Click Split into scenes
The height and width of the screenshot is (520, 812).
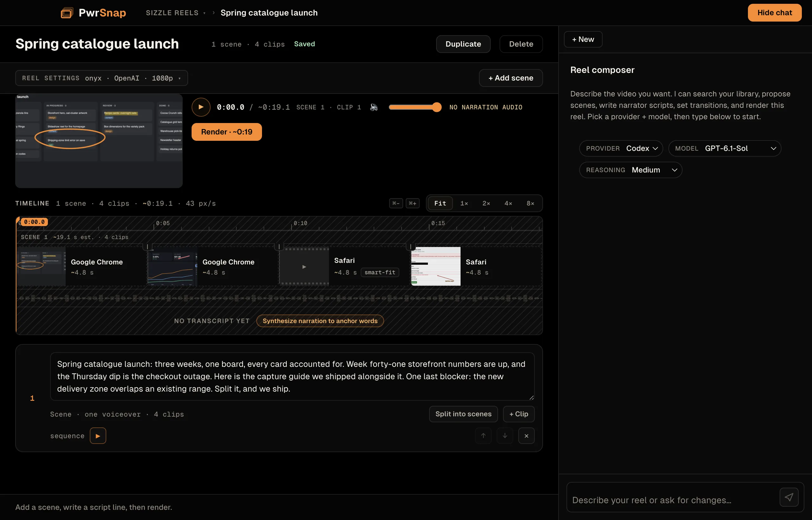click(463, 414)
